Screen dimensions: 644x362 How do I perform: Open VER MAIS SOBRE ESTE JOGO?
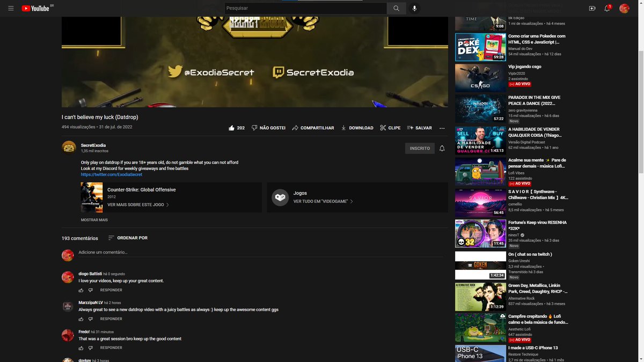138,205
